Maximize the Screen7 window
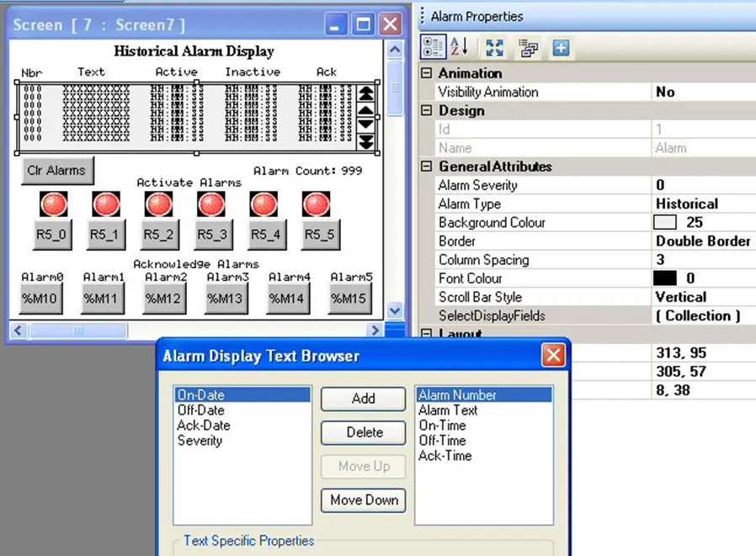756x556 pixels. (363, 24)
